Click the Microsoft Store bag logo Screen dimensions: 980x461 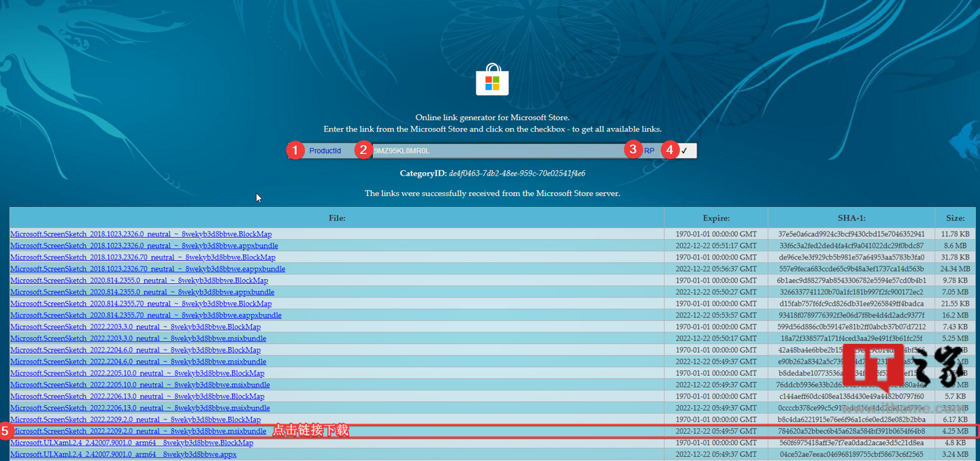tap(492, 80)
